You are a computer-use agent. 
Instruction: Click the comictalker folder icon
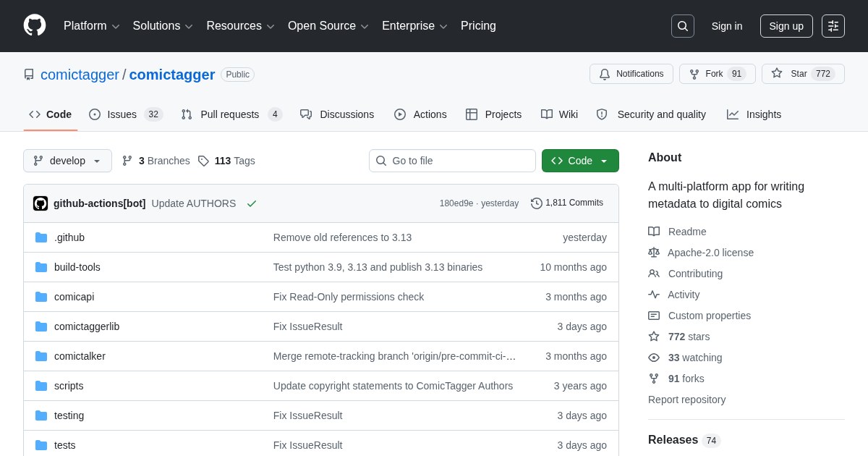(41, 356)
